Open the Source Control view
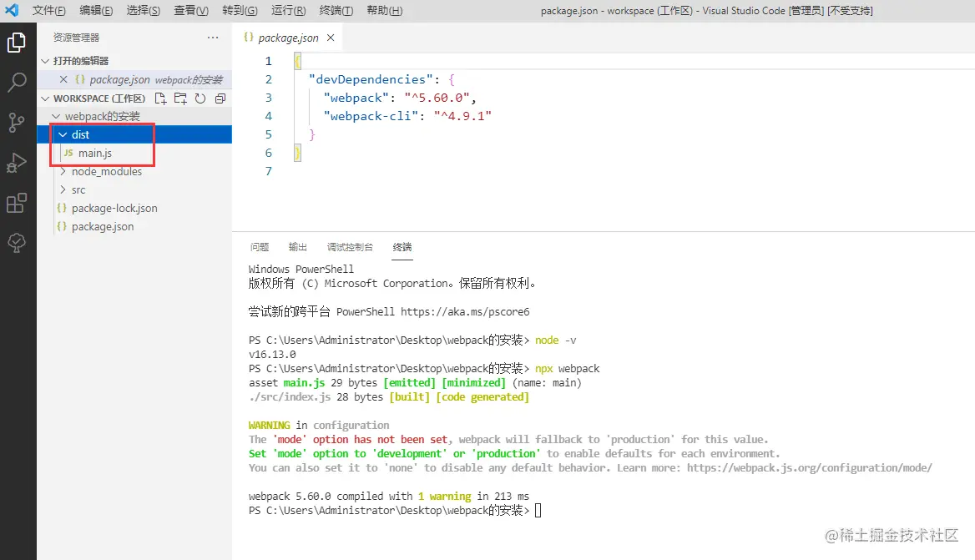975x560 pixels. coord(17,123)
